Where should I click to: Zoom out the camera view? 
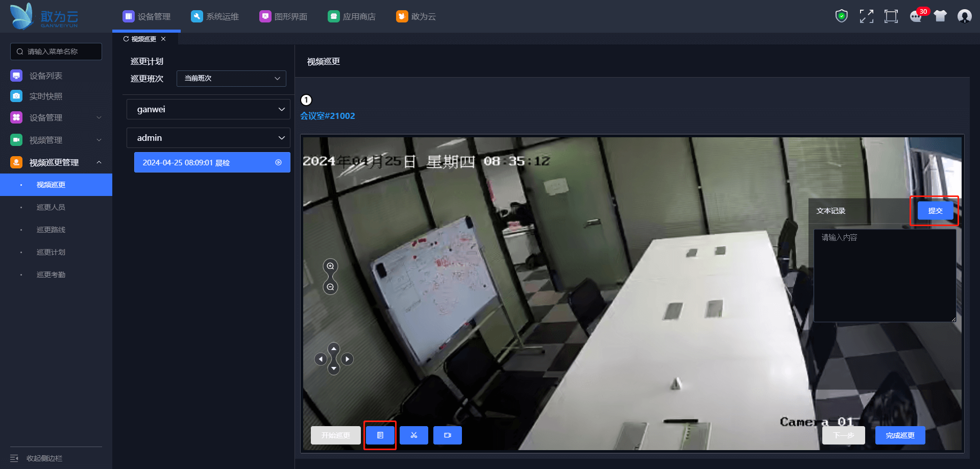pyautogui.click(x=330, y=287)
